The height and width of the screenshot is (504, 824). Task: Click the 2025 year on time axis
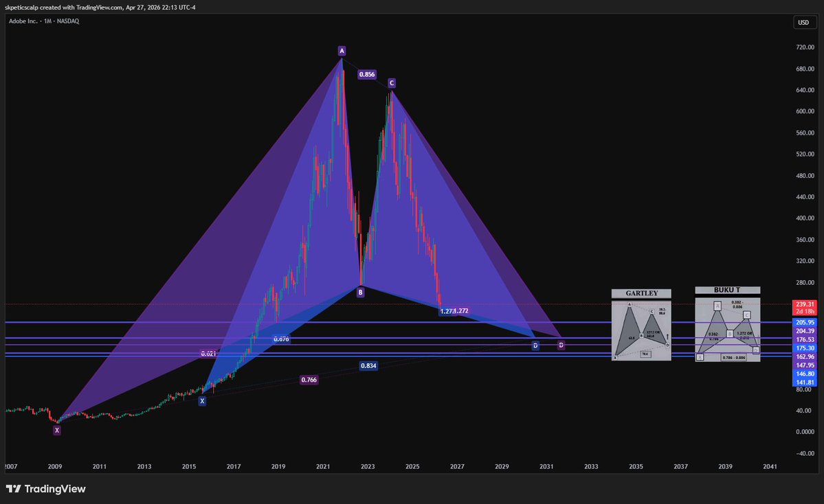pos(412,466)
